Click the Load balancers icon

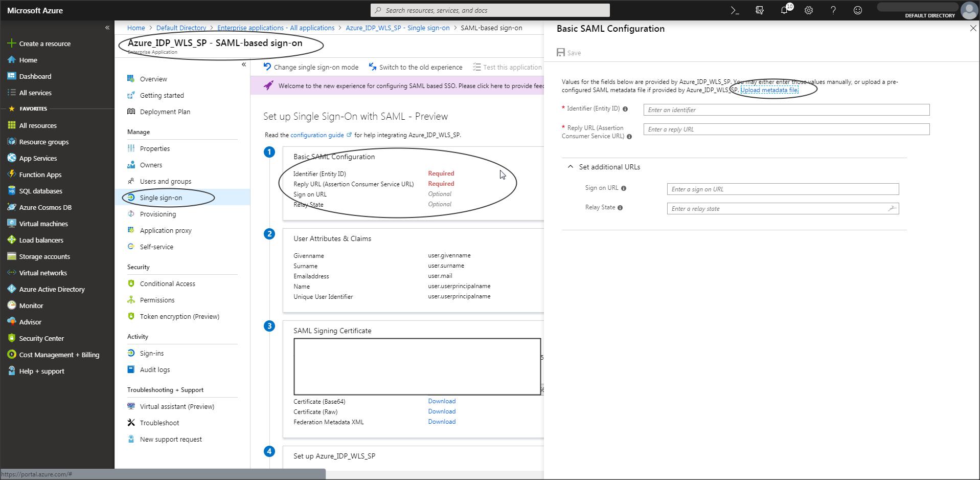[x=12, y=240]
